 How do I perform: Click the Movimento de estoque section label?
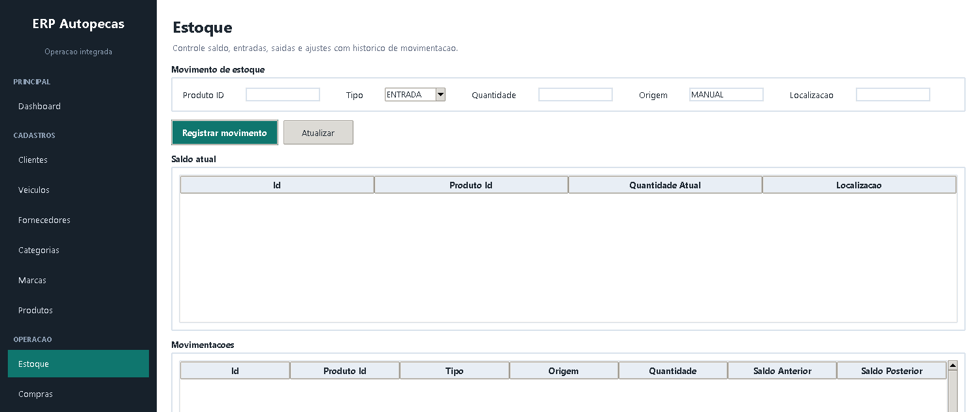pyautogui.click(x=218, y=69)
